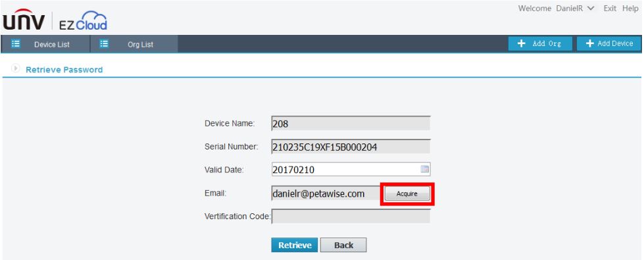
Task: Expand the DanielR user dropdown
Action: (575, 8)
